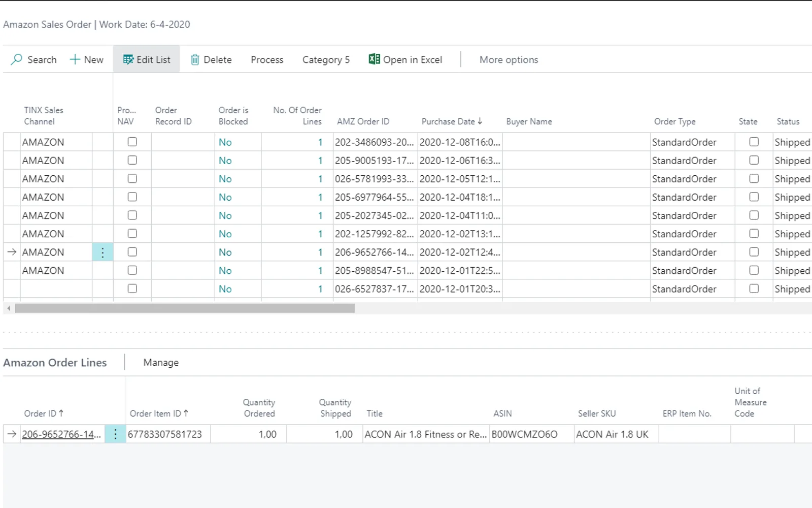Click horizontal scrollbar track right of thumb
Screen dimensions: 812x508
583,308
